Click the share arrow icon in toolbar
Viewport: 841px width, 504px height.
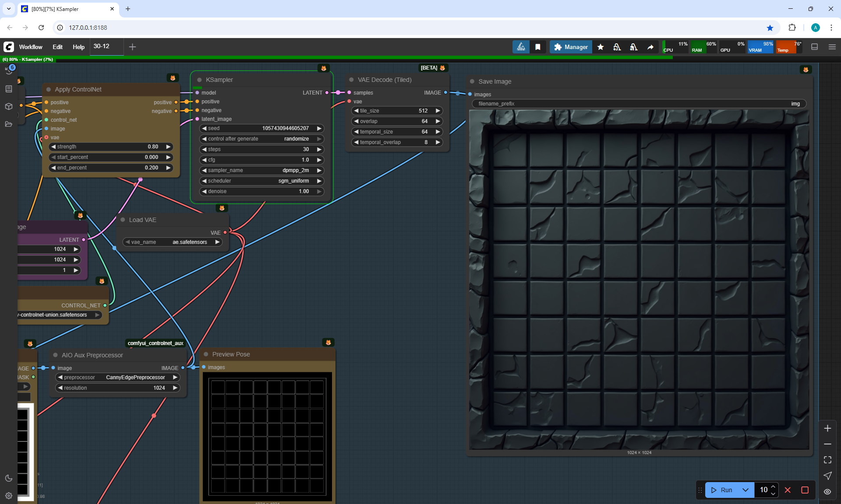pyautogui.click(x=650, y=47)
